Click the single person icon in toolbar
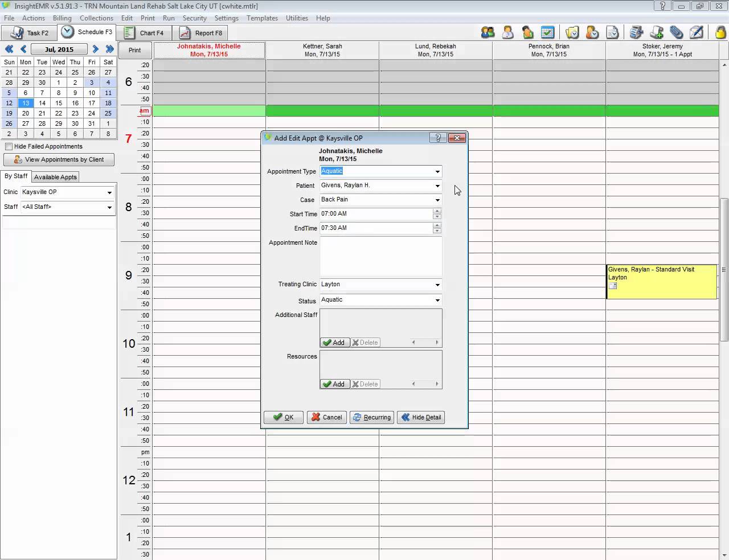The height and width of the screenshot is (560, 729). (507, 32)
